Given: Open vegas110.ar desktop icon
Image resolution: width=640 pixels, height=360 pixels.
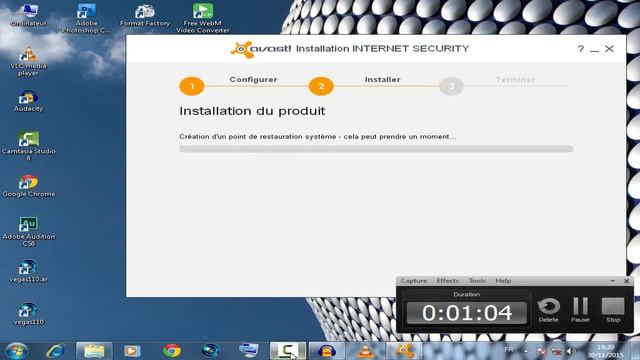Looking at the screenshot, I should tap(28, 271).
